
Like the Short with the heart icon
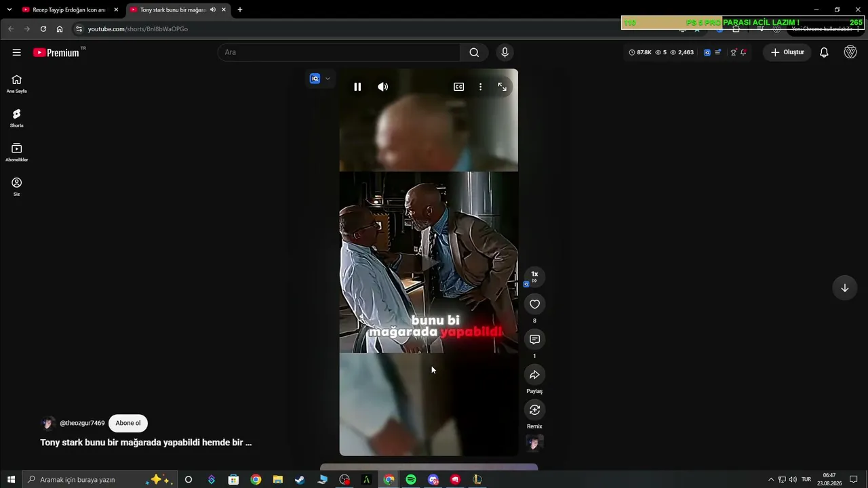[x=534, y=304]
